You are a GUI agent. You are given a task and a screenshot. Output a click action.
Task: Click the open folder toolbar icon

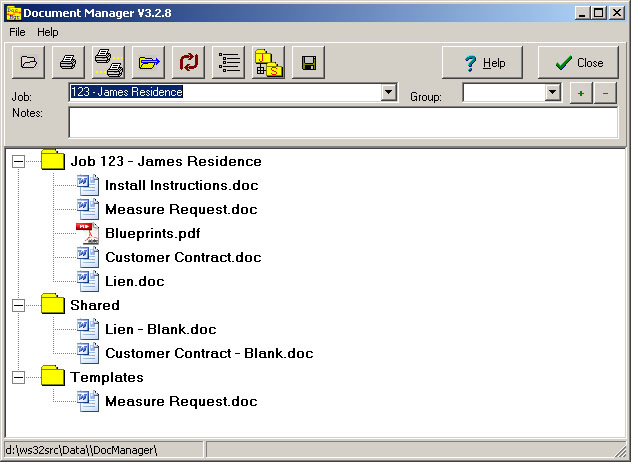(x=29, y=62)
